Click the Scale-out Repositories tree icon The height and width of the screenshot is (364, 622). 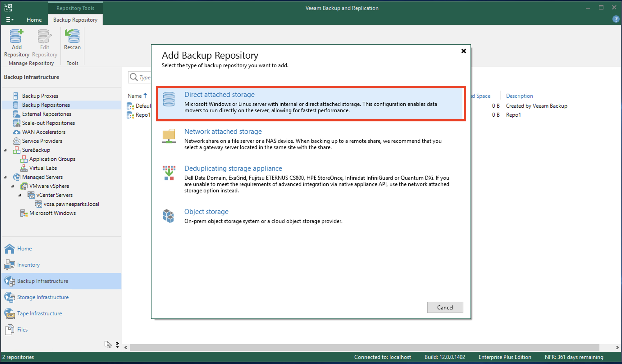tap(16, 123)
